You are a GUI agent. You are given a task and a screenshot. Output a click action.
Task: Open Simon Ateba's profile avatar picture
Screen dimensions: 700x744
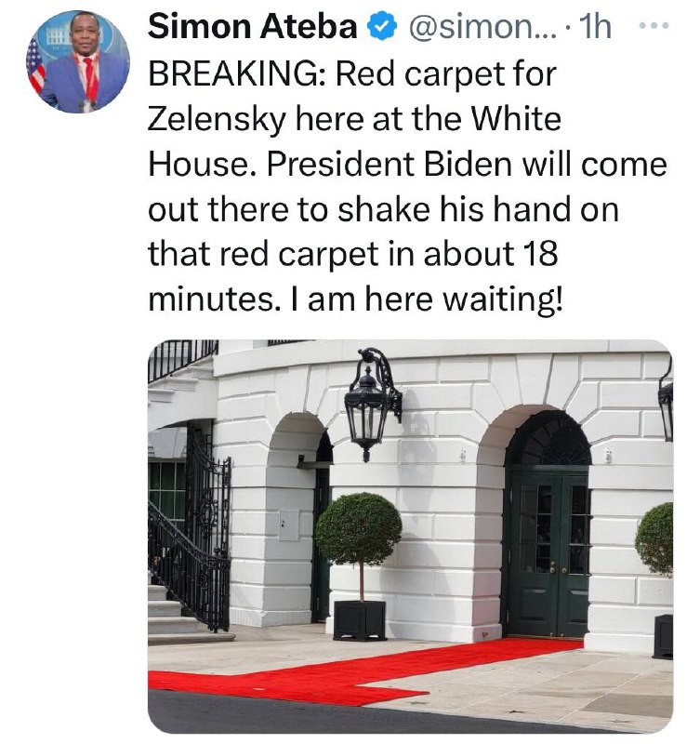[x=78, y=61]
